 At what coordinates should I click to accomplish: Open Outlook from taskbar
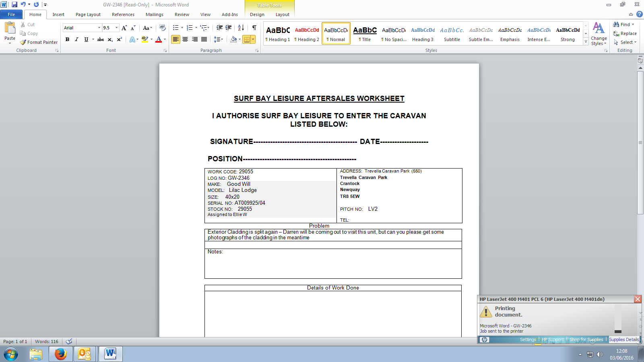click(85, 354)
